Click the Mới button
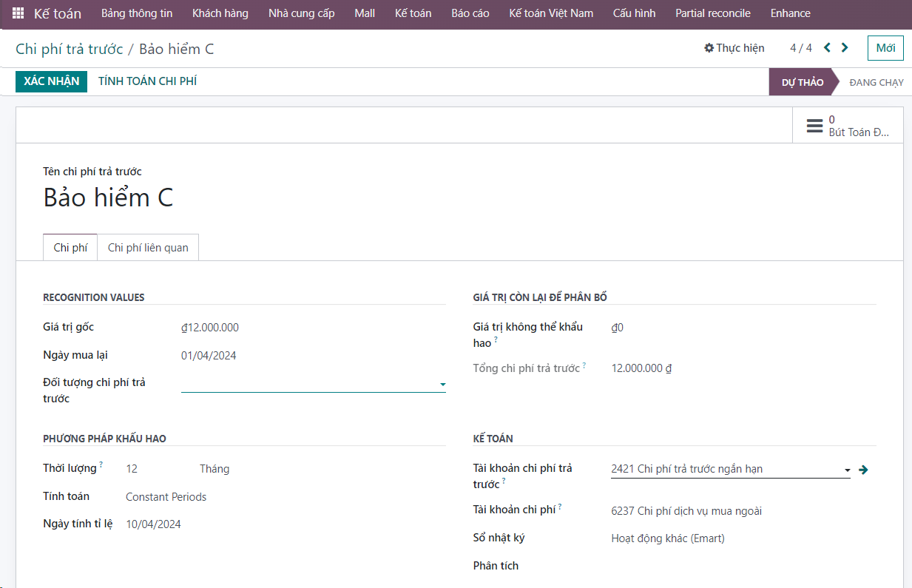The height and width of the screenshot is (588, 912). [885, 48]
